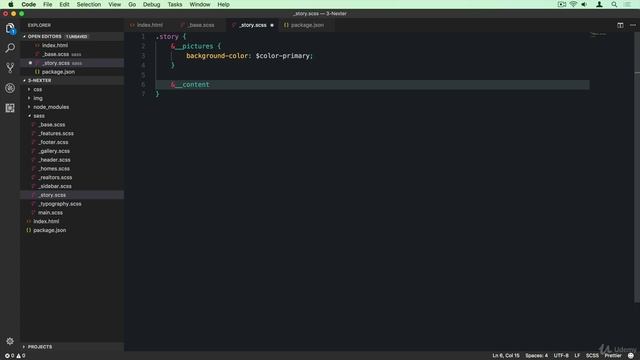Open macOS Spotlight search

[x=614, y=4]
